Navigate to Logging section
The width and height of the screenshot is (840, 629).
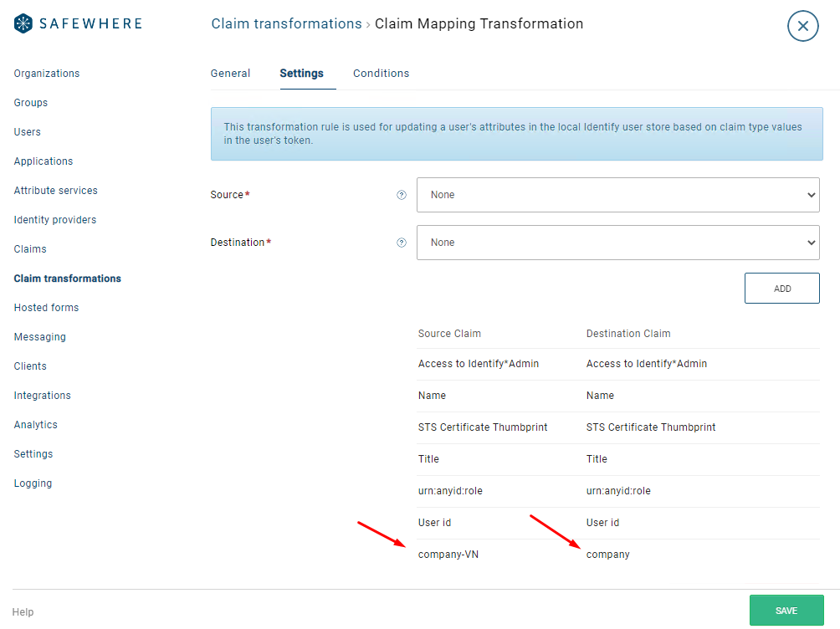click(33, 483)
